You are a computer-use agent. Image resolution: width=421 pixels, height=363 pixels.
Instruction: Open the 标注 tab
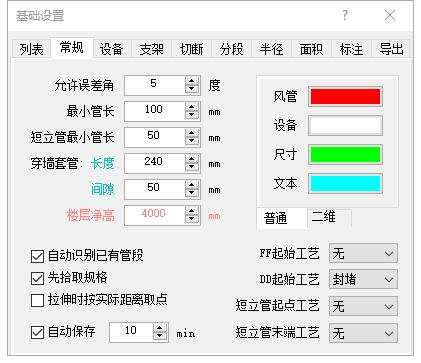tap(351, 49)
